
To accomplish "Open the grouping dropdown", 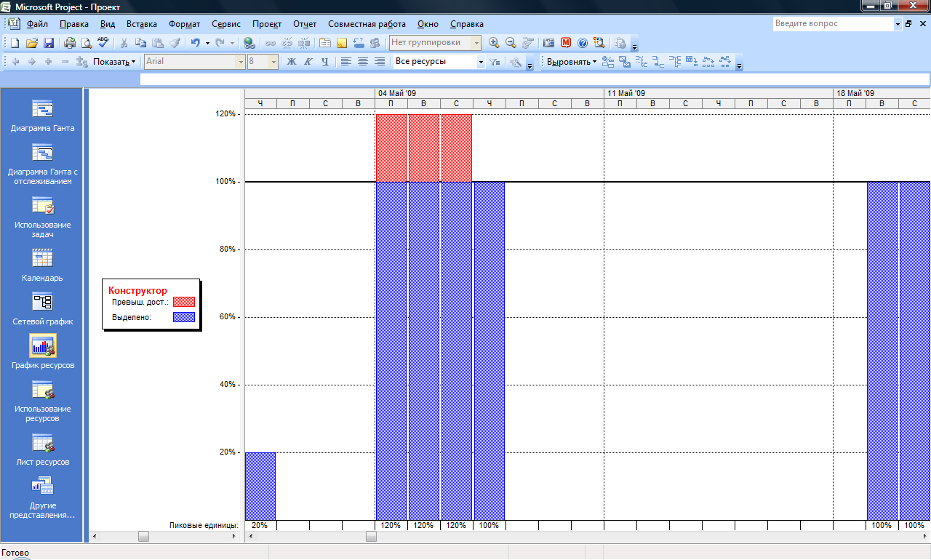I will pos(477,43).
